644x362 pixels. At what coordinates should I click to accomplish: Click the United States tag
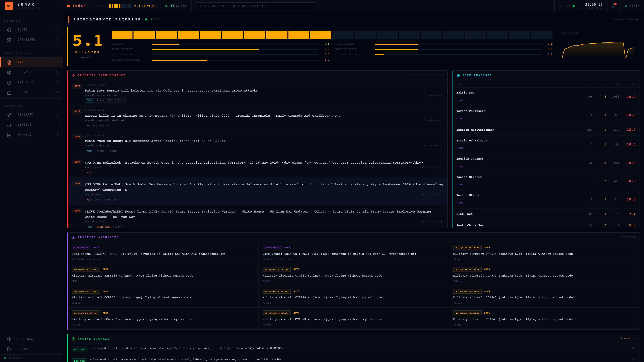tap(117, 100)
